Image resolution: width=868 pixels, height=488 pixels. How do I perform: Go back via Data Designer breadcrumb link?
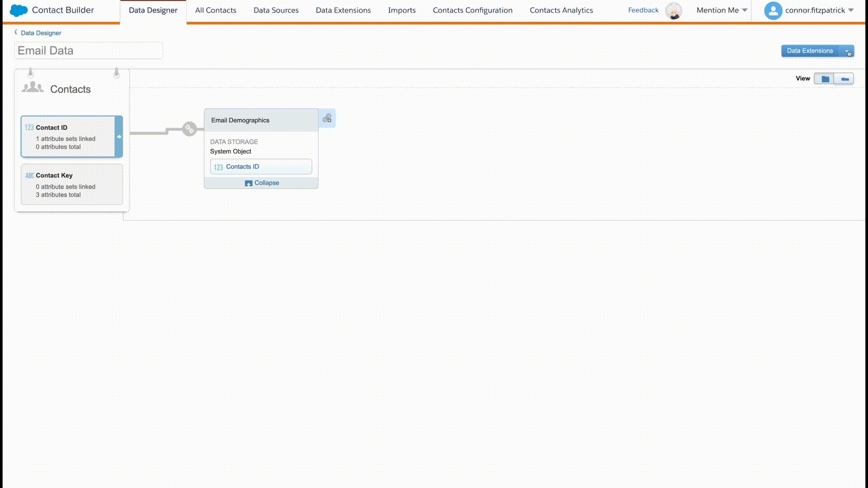pyautogui.click(x=41, y=33)
